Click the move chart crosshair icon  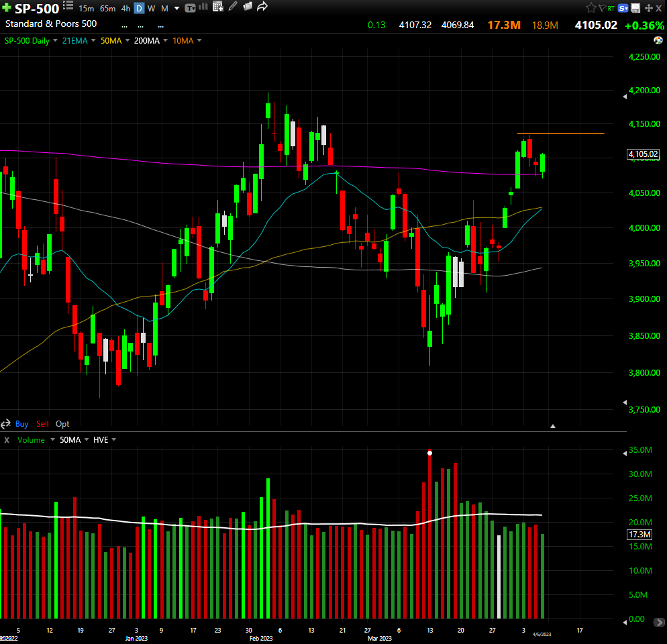(649, 8)
